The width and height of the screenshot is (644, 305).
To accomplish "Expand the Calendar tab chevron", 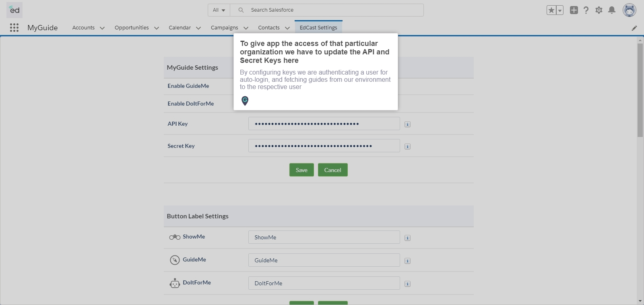I will 198,28.
